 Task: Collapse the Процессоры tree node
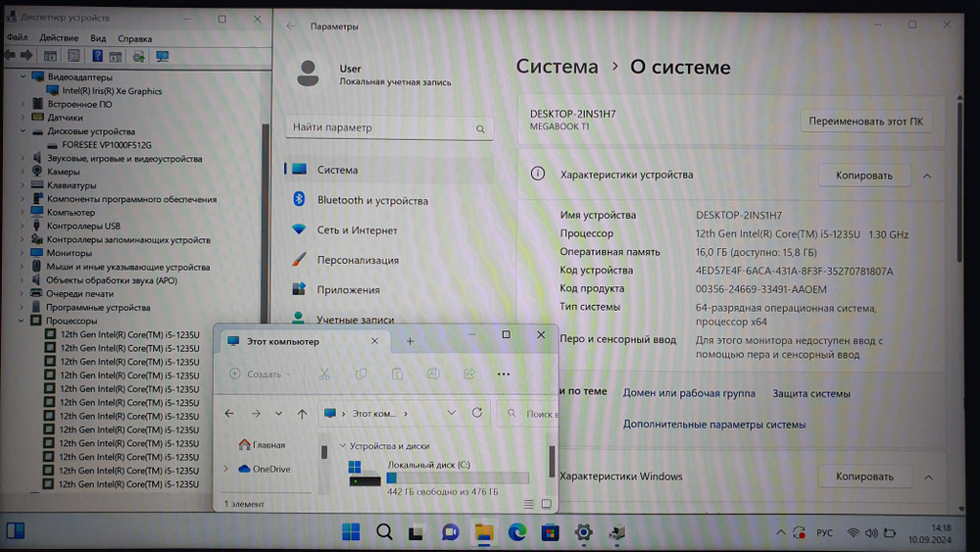(x=22, y=321)
